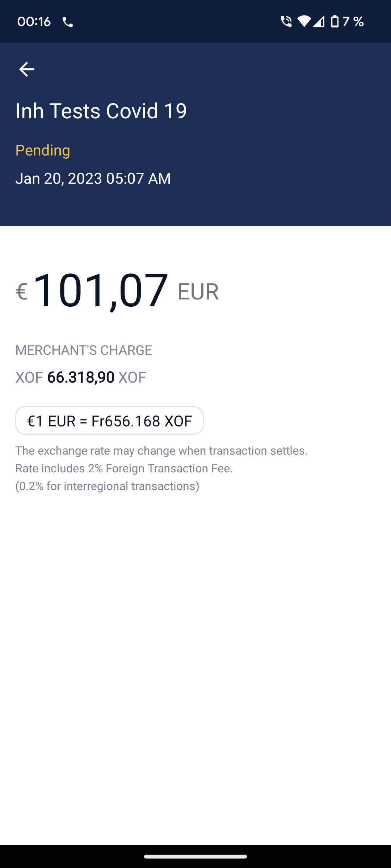This screenshot has height=868, width=391.
Task: Tap the cellular signal strength icon
Action: pyautogui.click(x=319, y=22)
